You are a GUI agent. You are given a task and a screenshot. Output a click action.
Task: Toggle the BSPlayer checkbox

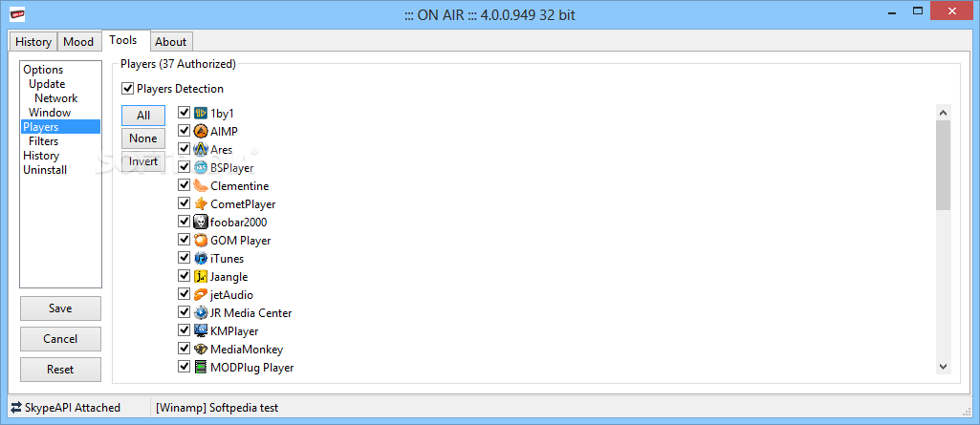point(184,167)
